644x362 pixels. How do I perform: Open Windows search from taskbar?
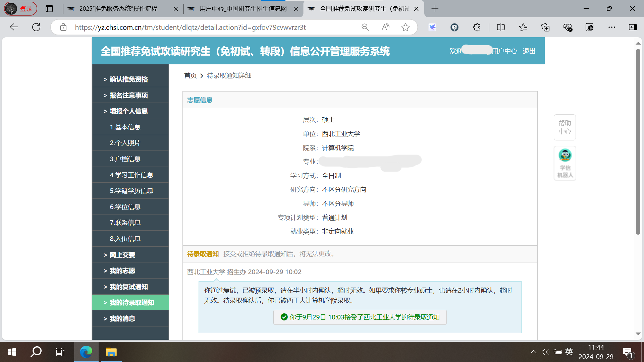tap(36, 352)
